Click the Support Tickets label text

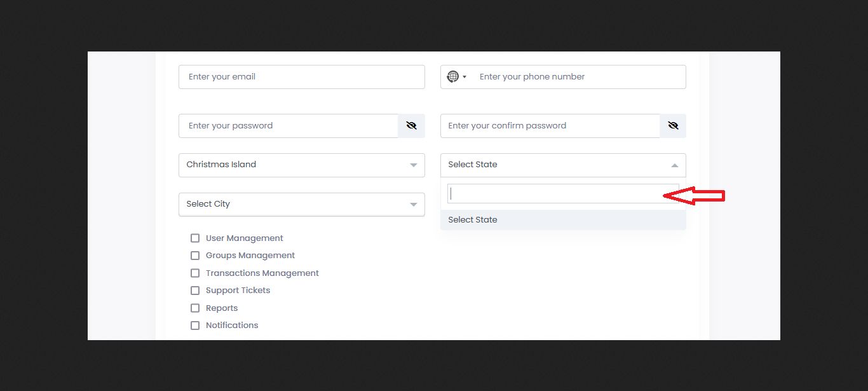(x=238, y=291)
